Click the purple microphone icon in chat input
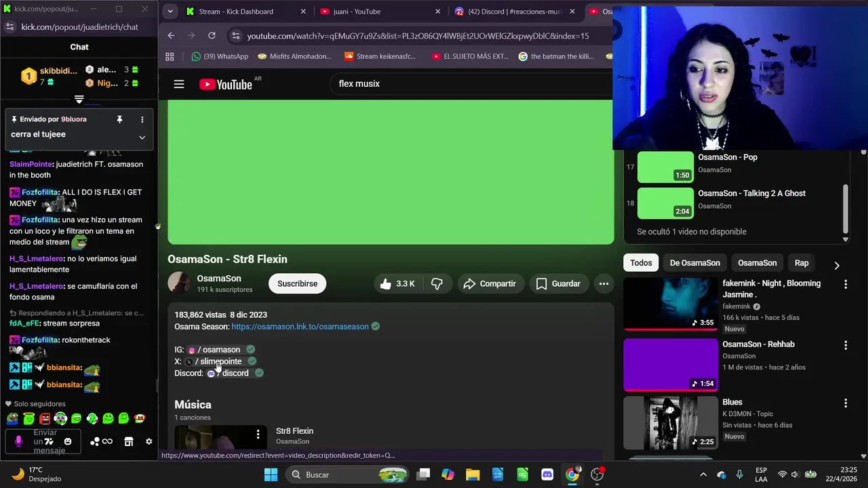Screen dimensions: 868x488 click(19, 441)
